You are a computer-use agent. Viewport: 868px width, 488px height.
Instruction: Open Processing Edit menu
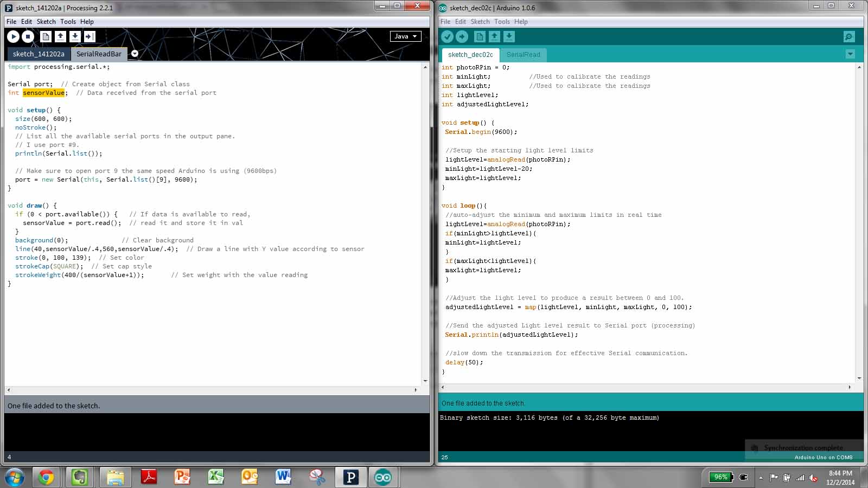(x=27, y=22)
